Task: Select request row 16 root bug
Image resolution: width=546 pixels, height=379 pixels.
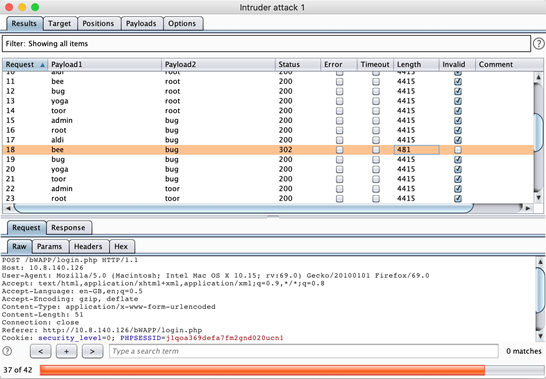Action: click(268, 130)
